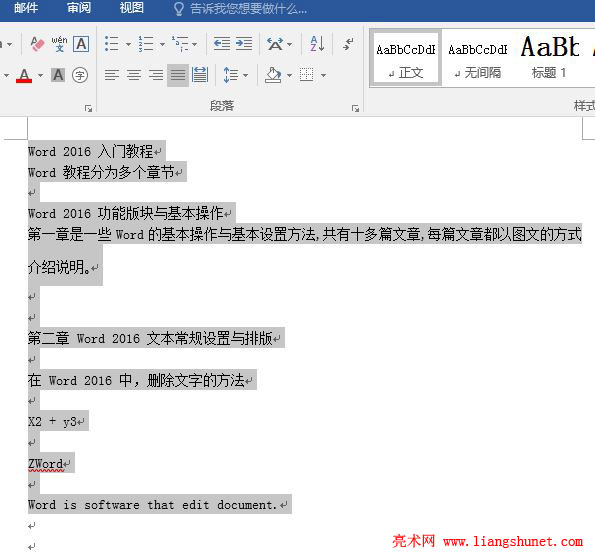Click the heading '第二章 Word 2016 文本常规设置与排版'
Screen dimensions: 595x557
tap(150, 338)
